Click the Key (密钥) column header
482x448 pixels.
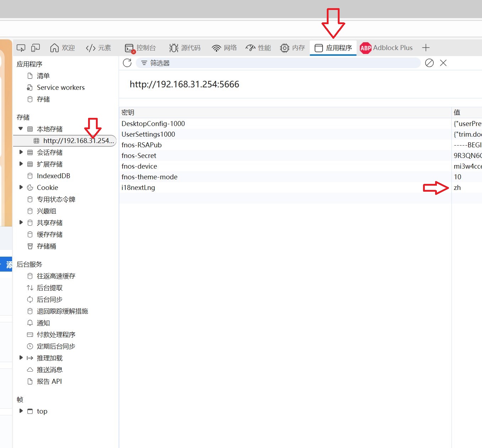tap(285, 113)
